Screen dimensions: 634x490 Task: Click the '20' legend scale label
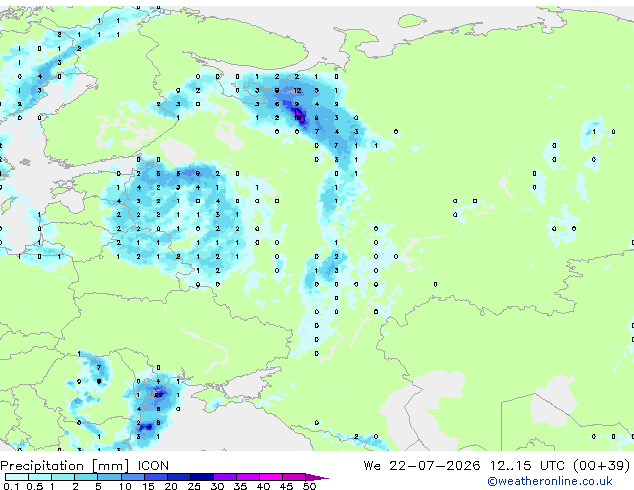(x=171, y=486)
